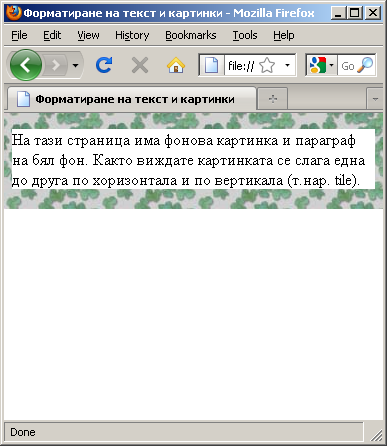The image size is (387, 446).
Task: Click the Stop loading X icon
Action: tap(140, 65)
